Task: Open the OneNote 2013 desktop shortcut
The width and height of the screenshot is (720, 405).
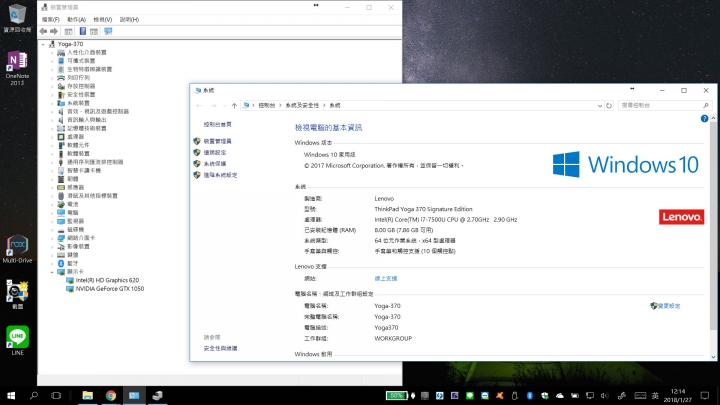Action: pyautogui.click(x=17, y=68)
